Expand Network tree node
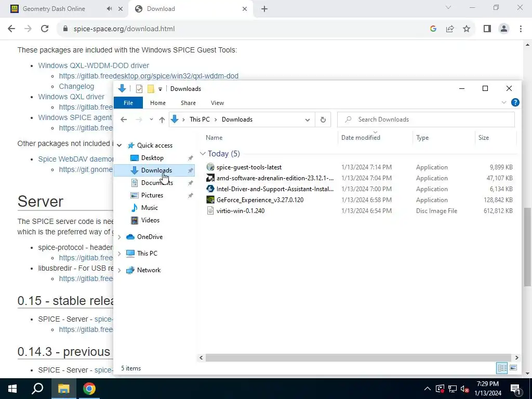Viewport: 532px width, 399px height. point(119,270)
